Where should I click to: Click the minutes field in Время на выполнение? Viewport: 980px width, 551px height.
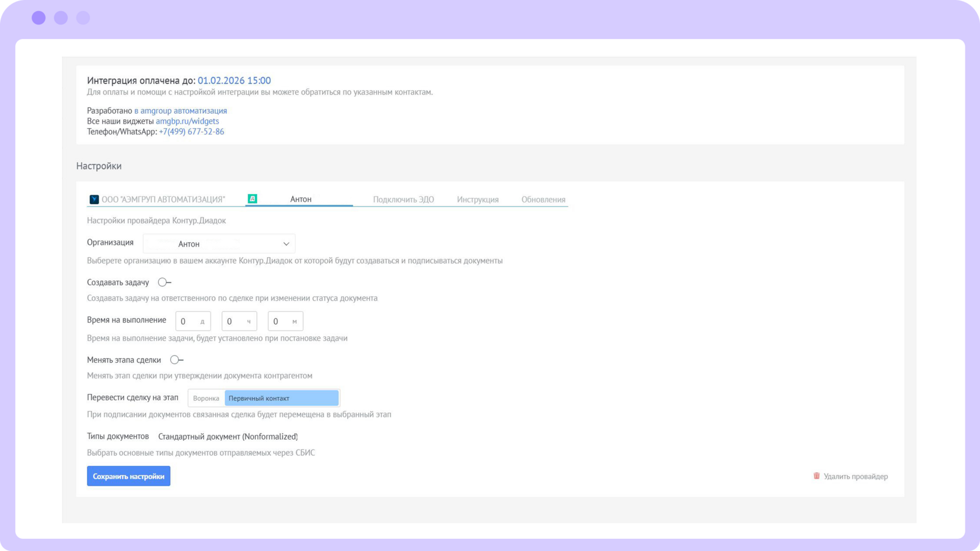point(285,321)
